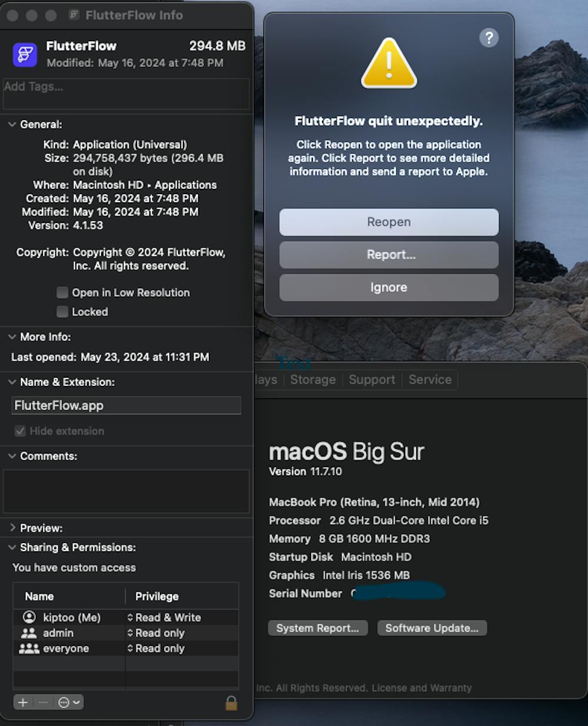Click the yellow warning triangle icon

pyautogui.click(x=389, y=64)
